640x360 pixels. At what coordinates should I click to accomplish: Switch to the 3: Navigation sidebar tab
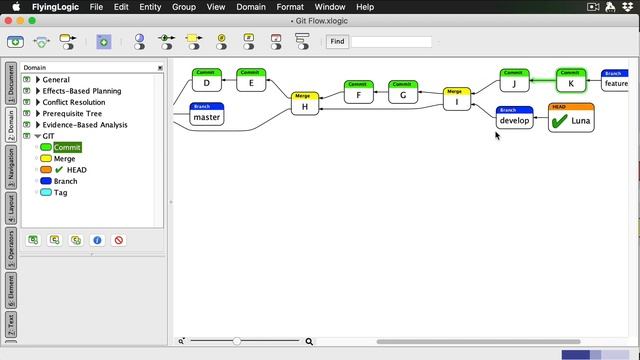11,167
